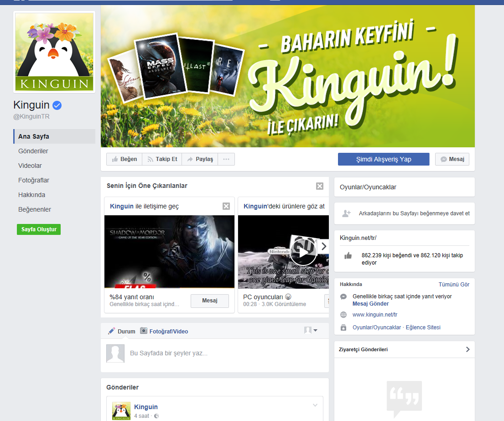Click the Mesaj button in the yanıt oranı card

209,301
